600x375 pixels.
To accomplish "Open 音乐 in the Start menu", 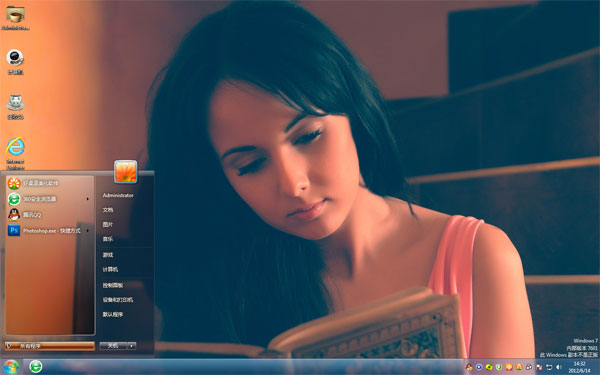I will click(x=108, y=239).
